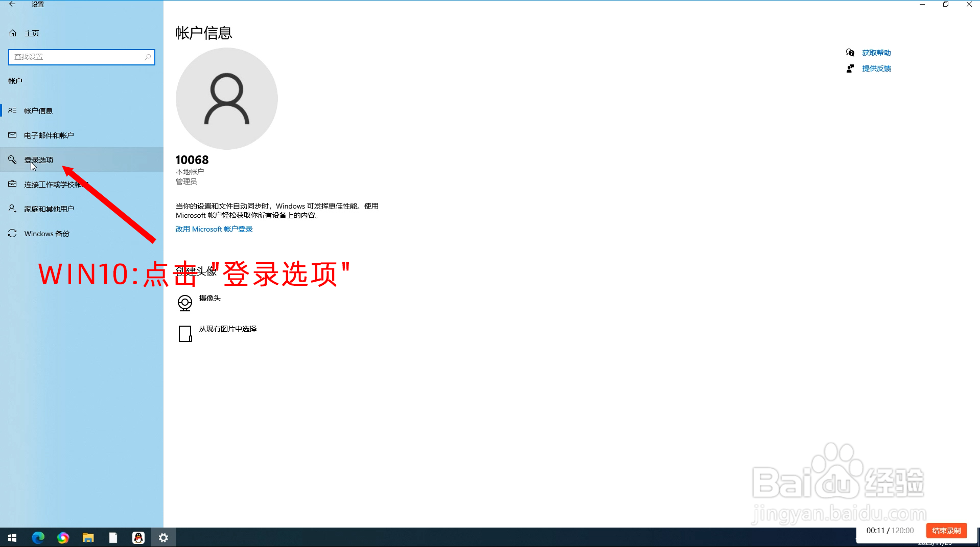Image resolution: width=980 pixels, height=547 pixels.
Task: Click the Windows 备份 sync icon
Action: [12, 233]
